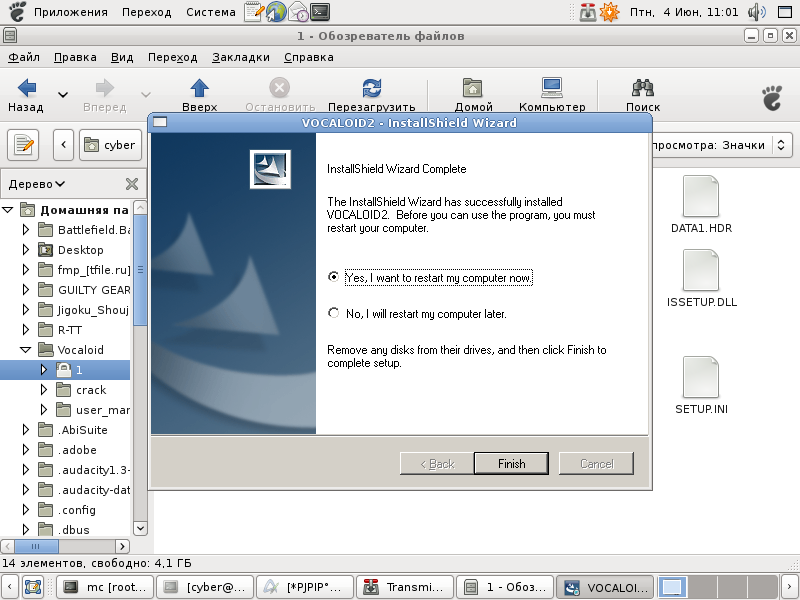Viewport: 800px width, 600px height.
Task: Expand the Battlefield folder in tree
Action: (26, 230)
